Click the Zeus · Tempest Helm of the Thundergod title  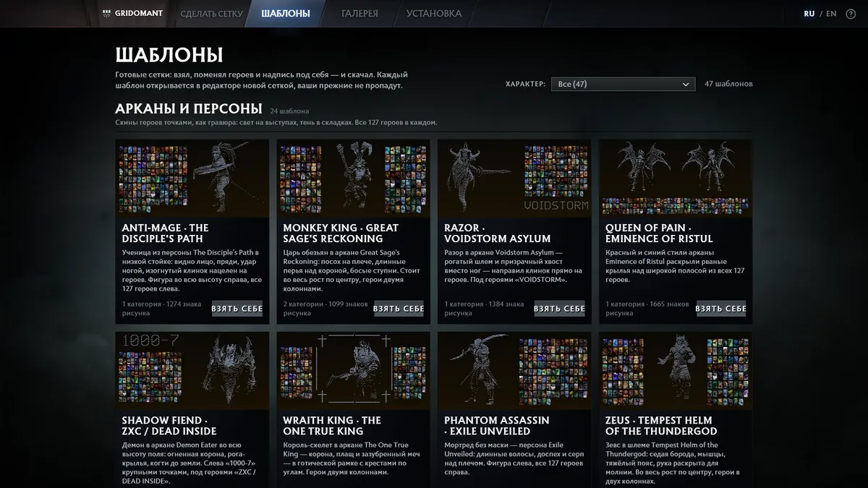pos(661,425)
